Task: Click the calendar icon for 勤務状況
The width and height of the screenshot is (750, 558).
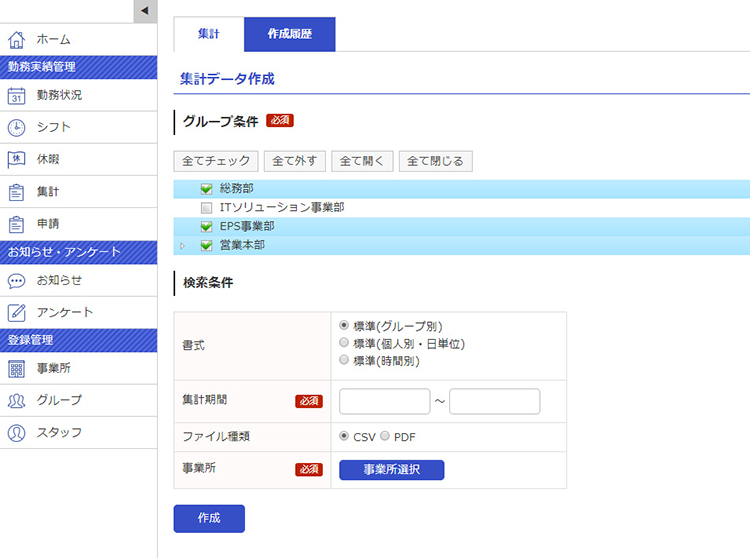Action: click(x=16, y=96)
